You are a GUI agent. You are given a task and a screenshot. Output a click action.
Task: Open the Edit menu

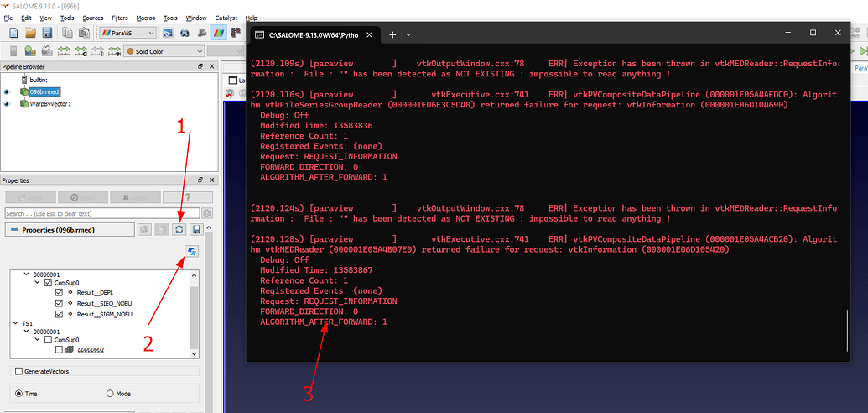[x=26, y=18]
